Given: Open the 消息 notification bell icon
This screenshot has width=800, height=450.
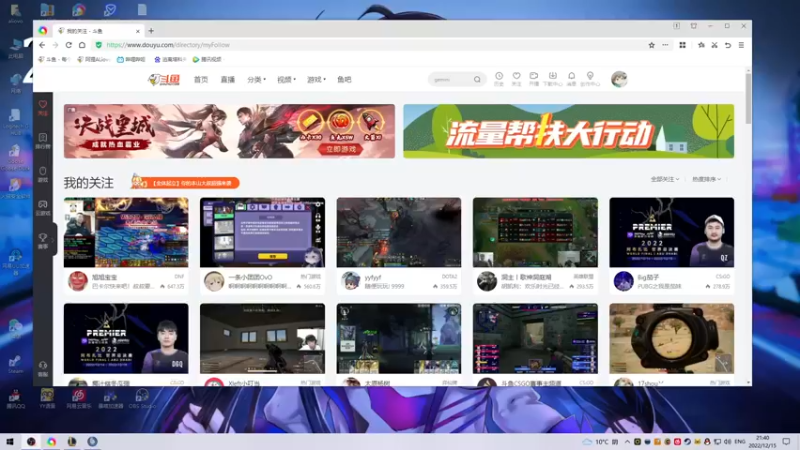Looking at the screenshot, I should pos(571,79).
